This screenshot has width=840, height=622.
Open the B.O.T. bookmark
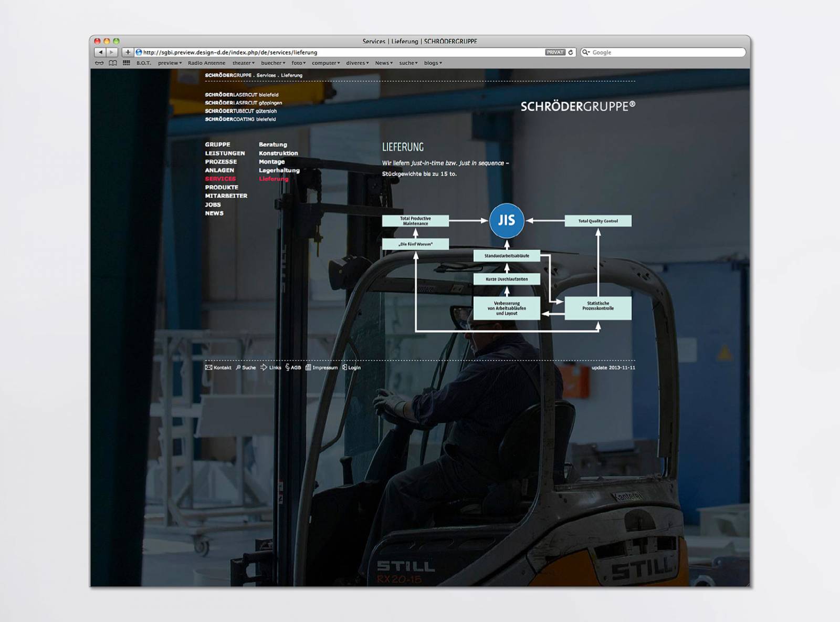[x=144, y=63]
